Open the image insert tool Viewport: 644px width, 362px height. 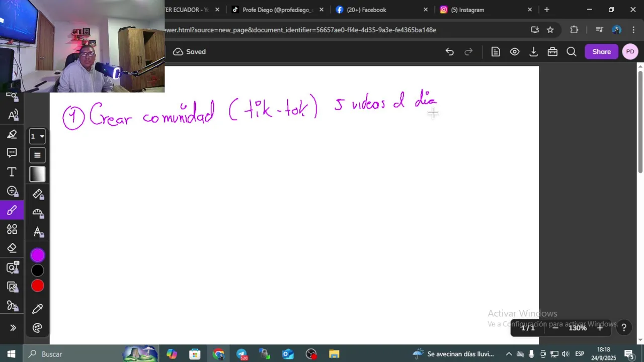[12, 287]
